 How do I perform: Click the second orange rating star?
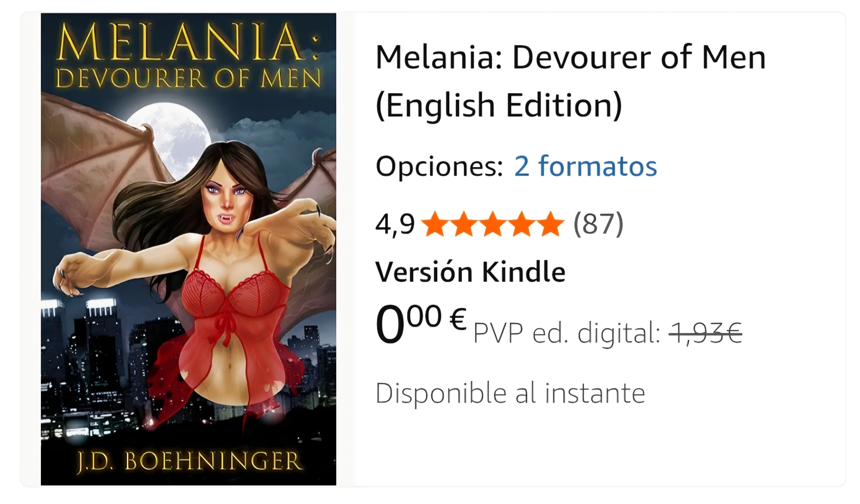[464, 224]
